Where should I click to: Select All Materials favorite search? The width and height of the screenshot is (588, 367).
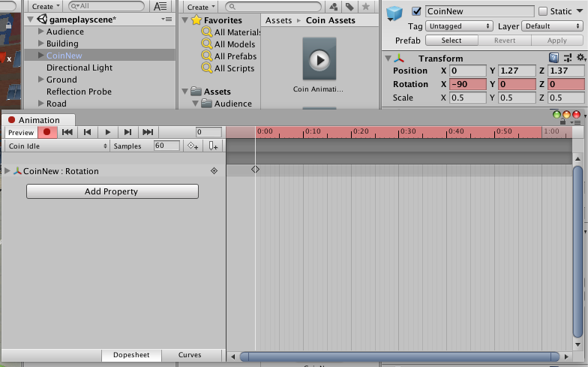pyautogui.click(x=231, y=32)
